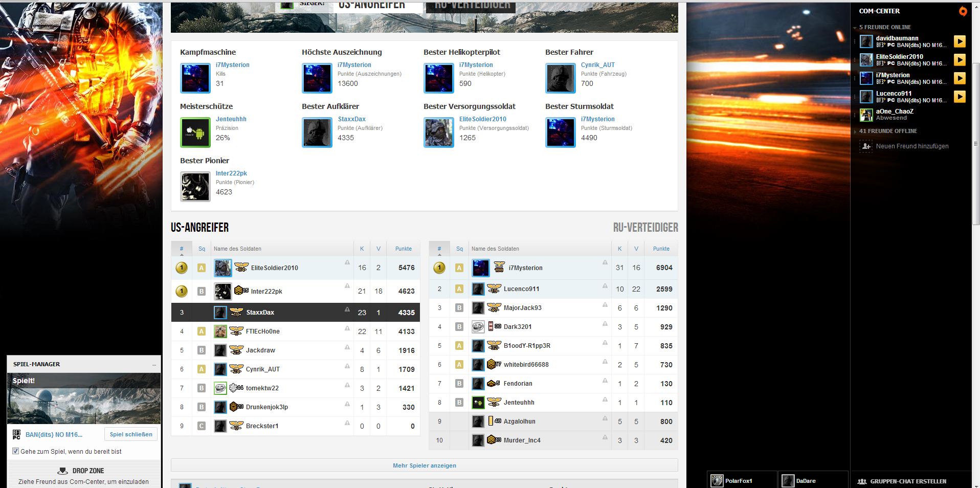
Task: Join i7Mysterion's game with play arrow
Action: tap(960, 78)
